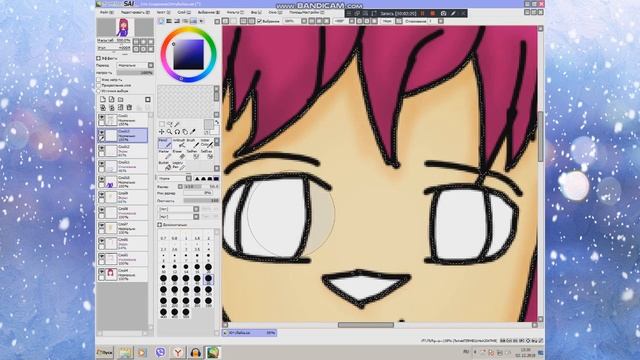The height and width of the screenshot is (360, 640).
Task: Select the rectangular selection tool
Action: pos(162,124)
